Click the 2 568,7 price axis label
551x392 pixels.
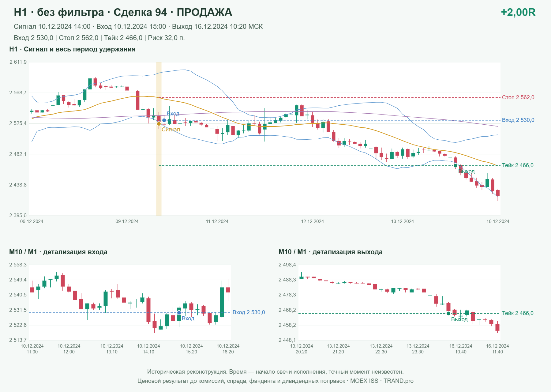tap(18, 92)
